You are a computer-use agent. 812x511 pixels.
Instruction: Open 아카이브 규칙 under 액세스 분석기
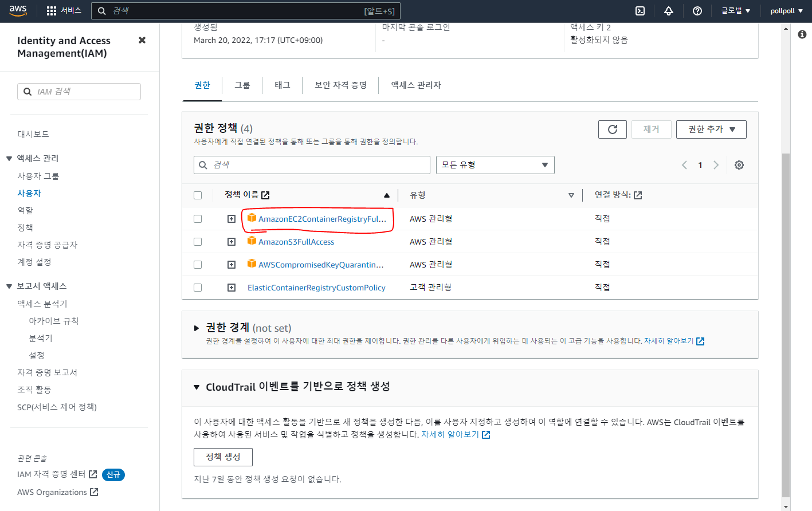[54, 321]
